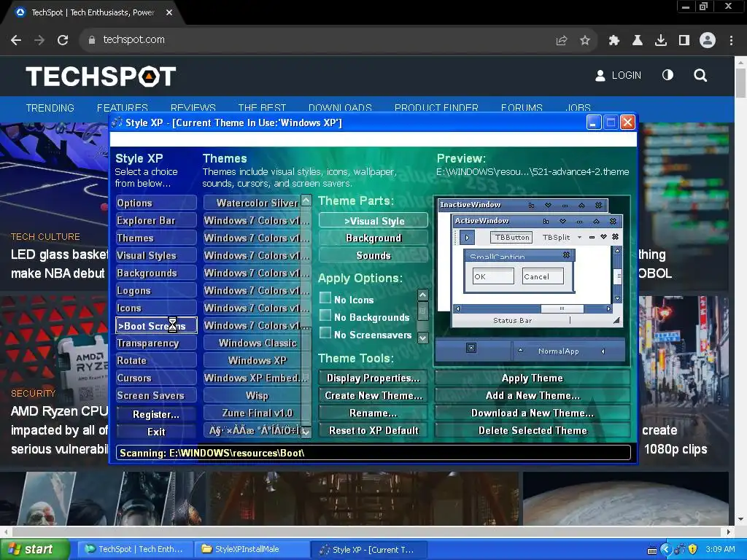Screen dimensions: 747x560
Task: Expand hidden tray icons arrow
Action: [x=666, y=550]
